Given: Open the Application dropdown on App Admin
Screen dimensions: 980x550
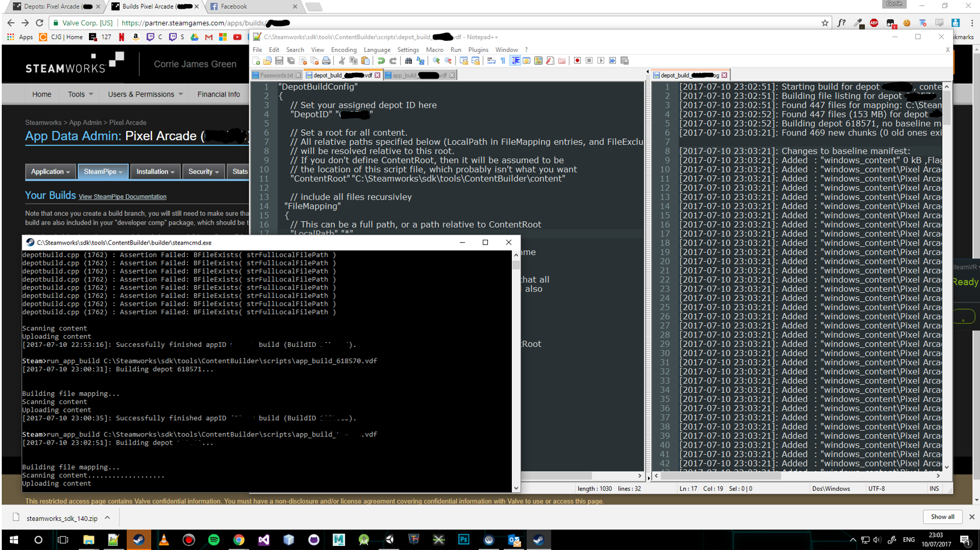Looking at the screenshot, I should [51, 172].
